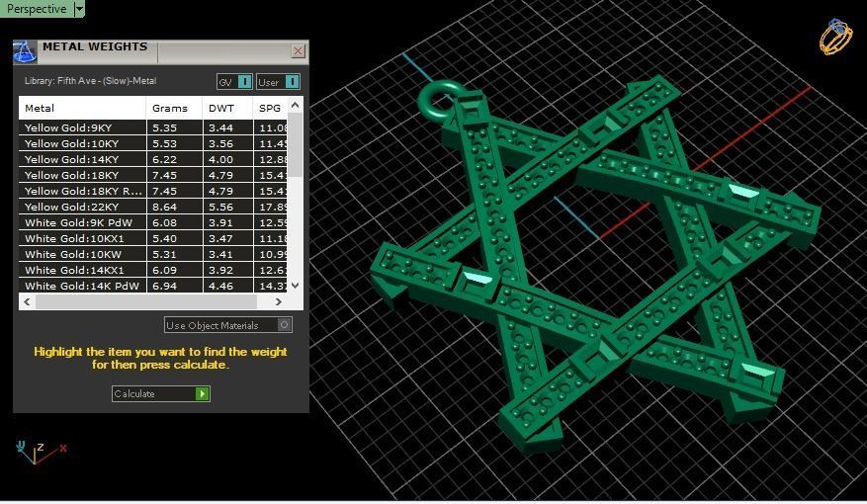The image size is (867, 504).
Task: Click the Grams column header
Action: pyautogui.click(x=174, y=109)
